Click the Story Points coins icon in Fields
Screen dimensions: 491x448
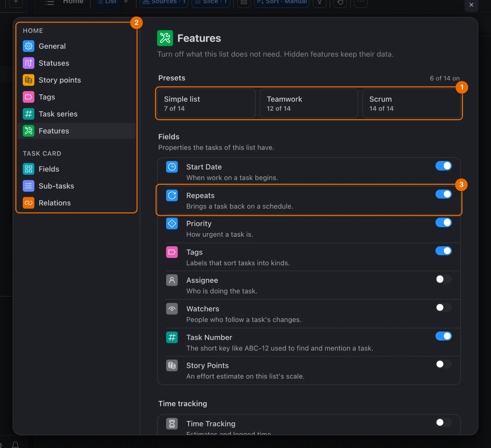[x=172, y=365]
